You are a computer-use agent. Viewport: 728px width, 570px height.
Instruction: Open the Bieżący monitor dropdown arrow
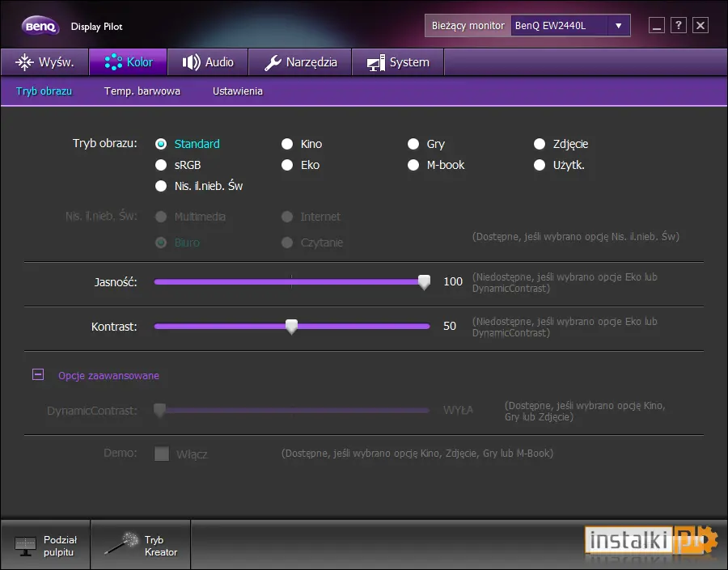(x=619, y=26)
